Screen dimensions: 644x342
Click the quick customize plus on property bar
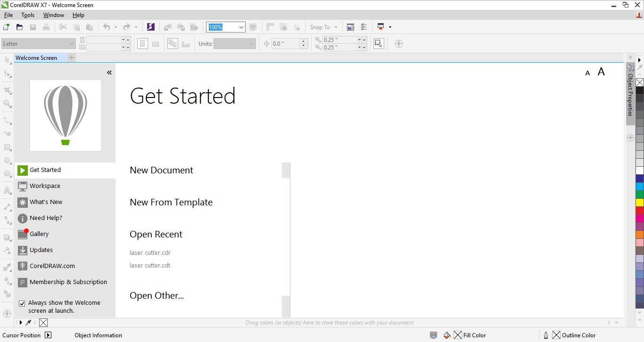(399, 44)
